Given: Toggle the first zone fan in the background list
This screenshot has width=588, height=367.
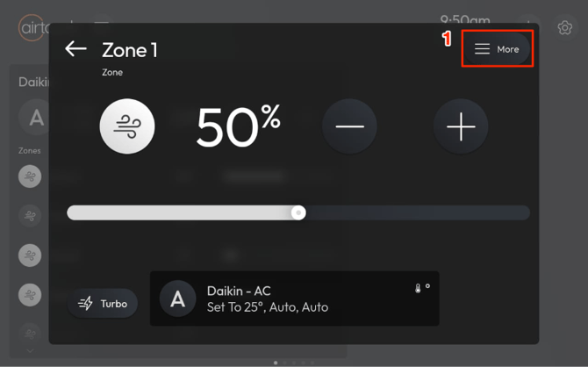Looking at the screenshot, I should pyautogui.click(x=30, y=176).
